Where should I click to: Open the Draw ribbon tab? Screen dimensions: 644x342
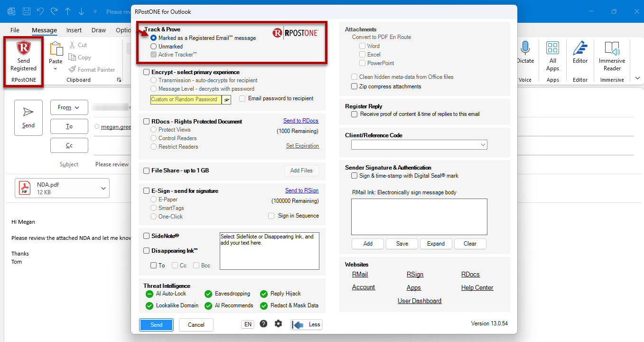click(99, 30)
